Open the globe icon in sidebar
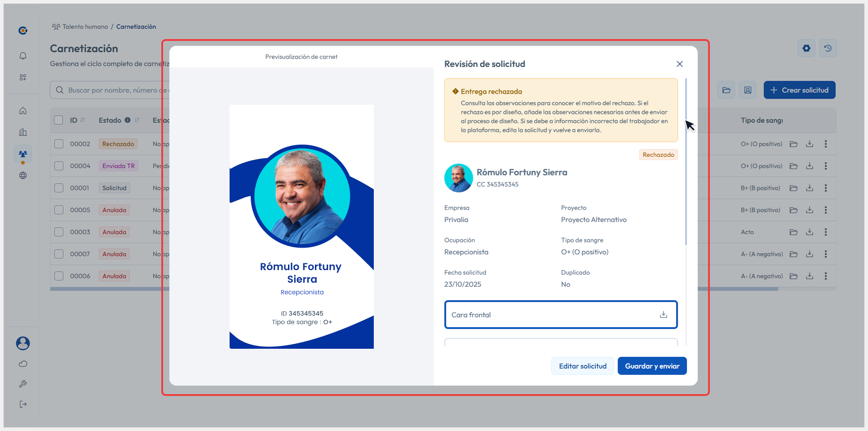868x431 pixels. point(23,175)
